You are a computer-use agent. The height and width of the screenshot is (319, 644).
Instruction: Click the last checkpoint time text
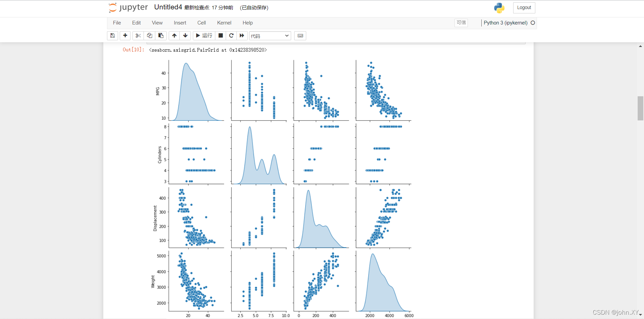click(209, 8)
